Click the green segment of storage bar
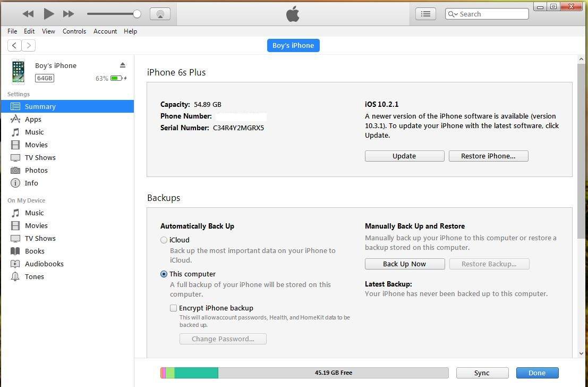Image resolution: width=588 pixels, height=387 pixels. [x=197, y=373]
